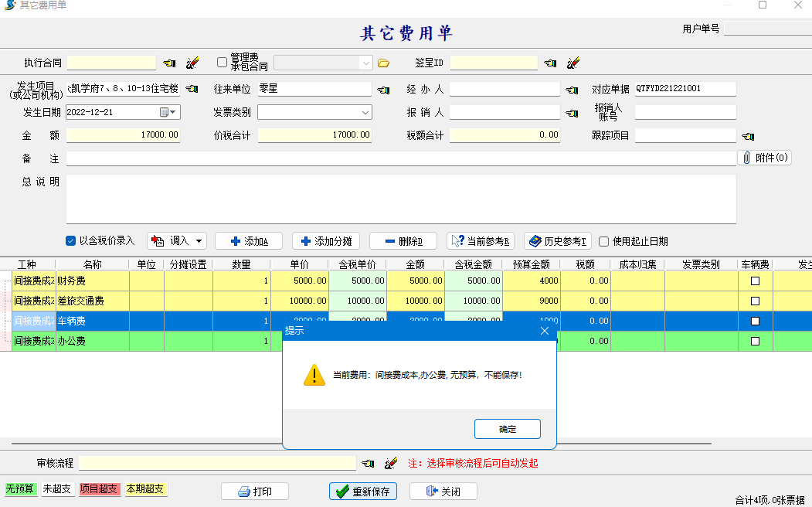Open the 发票类别 dropdown
The image size is (812, 507).
[x=365, y=113]
